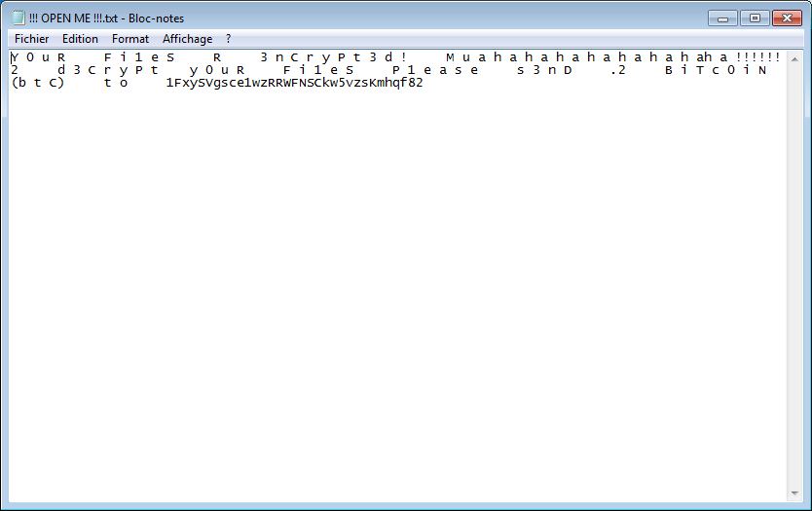Image resolution: width=812 pixels, height=511 pixels.
Task: Open the Edition menu
Action: 80,39
